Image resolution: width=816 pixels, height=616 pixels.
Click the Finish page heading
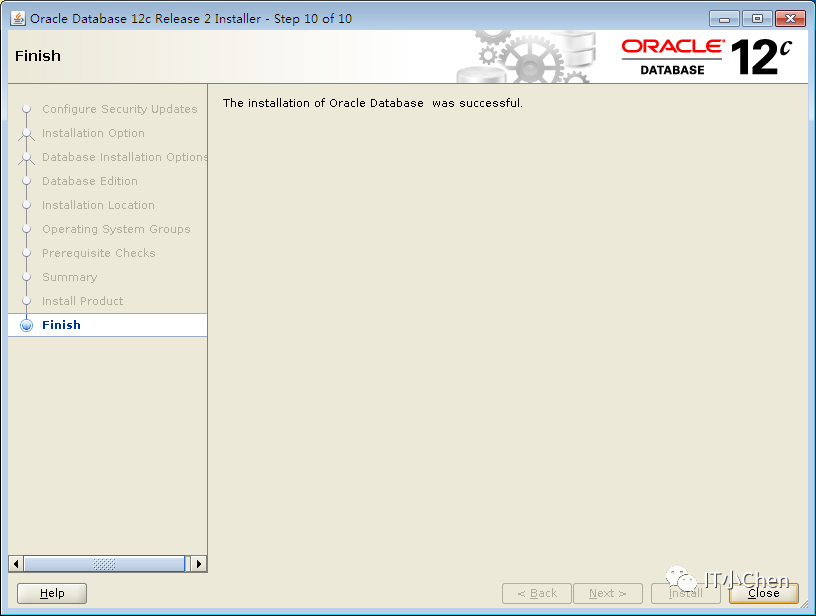tap(38, 56)
